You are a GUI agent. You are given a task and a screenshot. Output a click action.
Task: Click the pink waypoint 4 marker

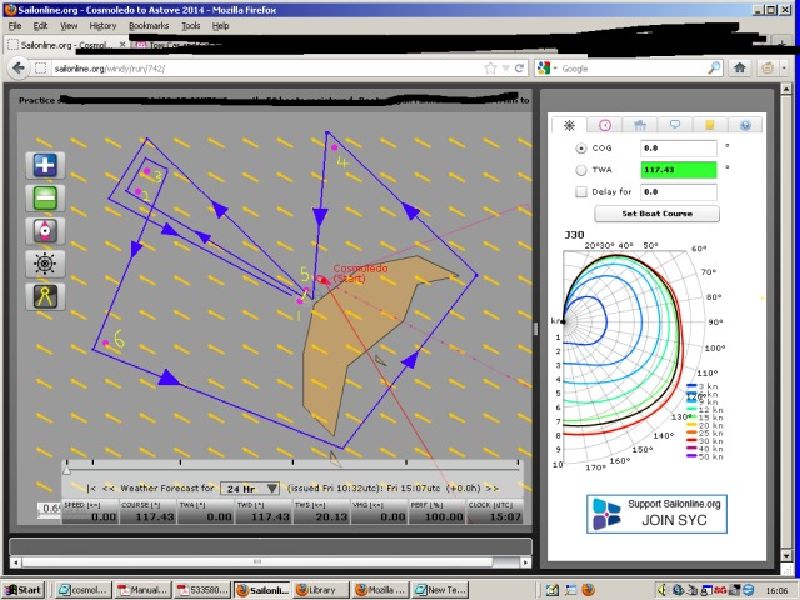[x=334, y=147]
